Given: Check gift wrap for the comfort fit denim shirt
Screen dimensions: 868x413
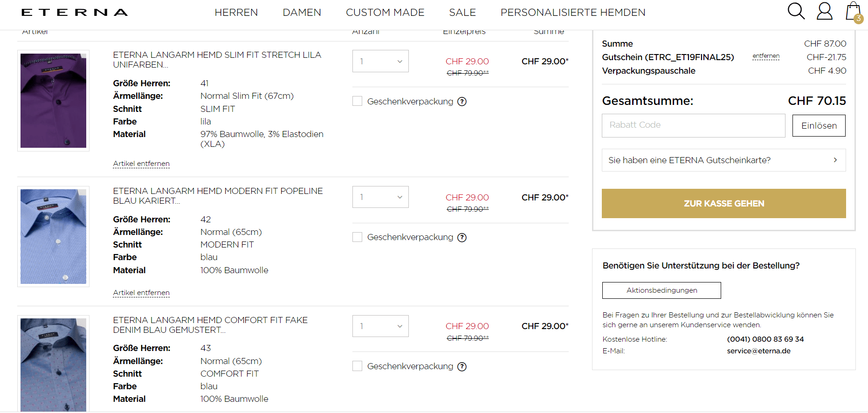Looking at the screenshot, I should pos(358,366).
